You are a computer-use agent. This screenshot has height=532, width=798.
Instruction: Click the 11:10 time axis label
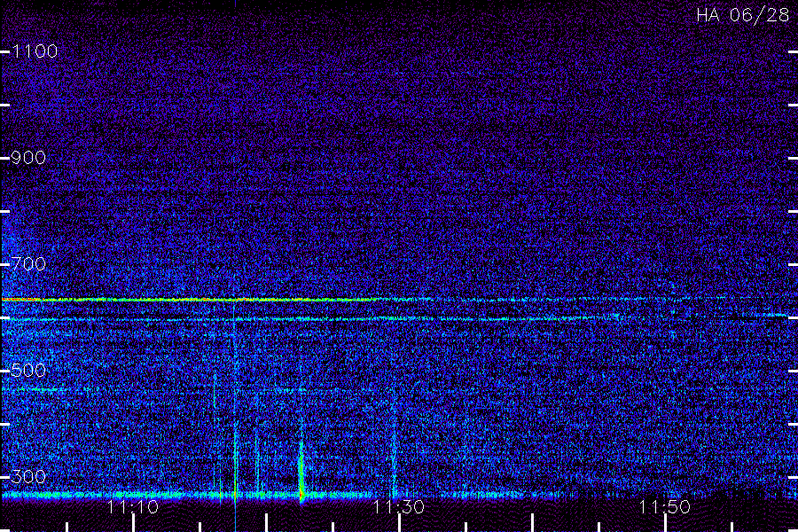pyautogui.click(x=133, y=507)
